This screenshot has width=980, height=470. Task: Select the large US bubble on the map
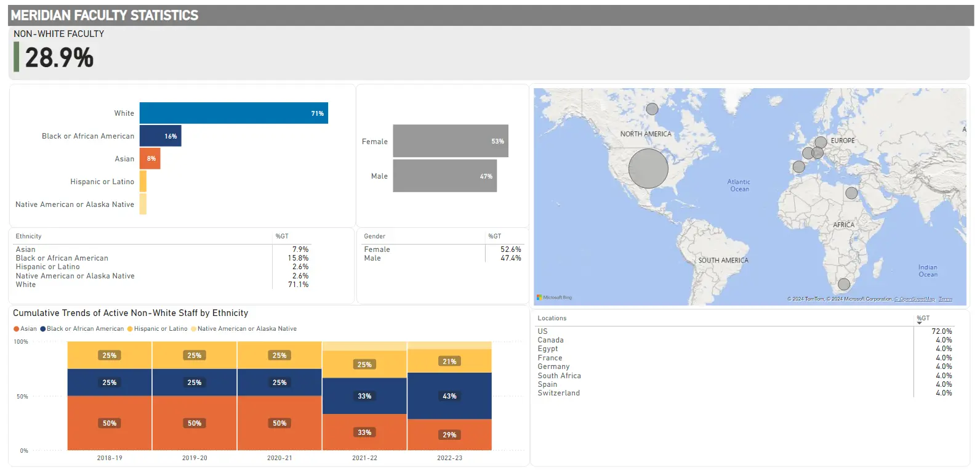[648, 168]
